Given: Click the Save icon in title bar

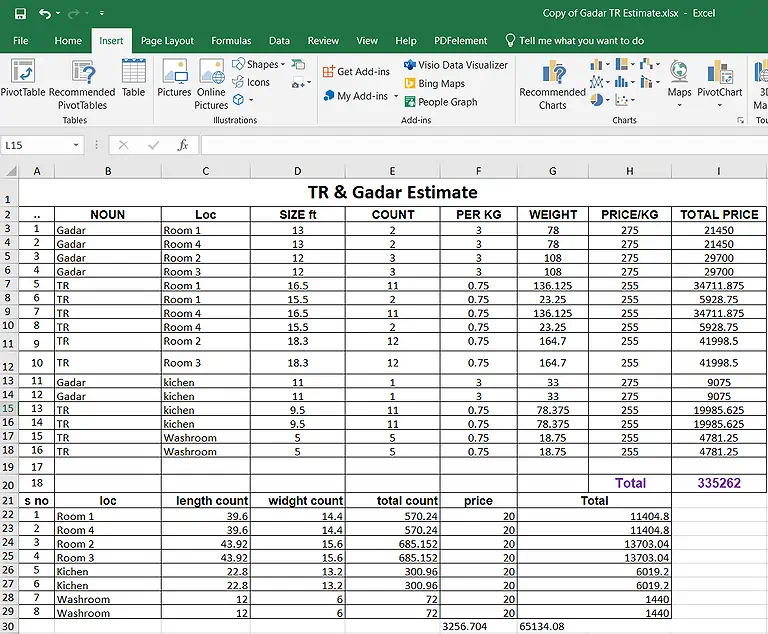Looking at the screenshot, I should point(20,13).
